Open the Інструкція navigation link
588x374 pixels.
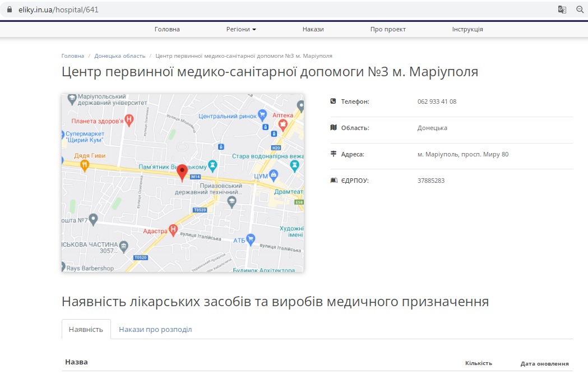point(467,29)
